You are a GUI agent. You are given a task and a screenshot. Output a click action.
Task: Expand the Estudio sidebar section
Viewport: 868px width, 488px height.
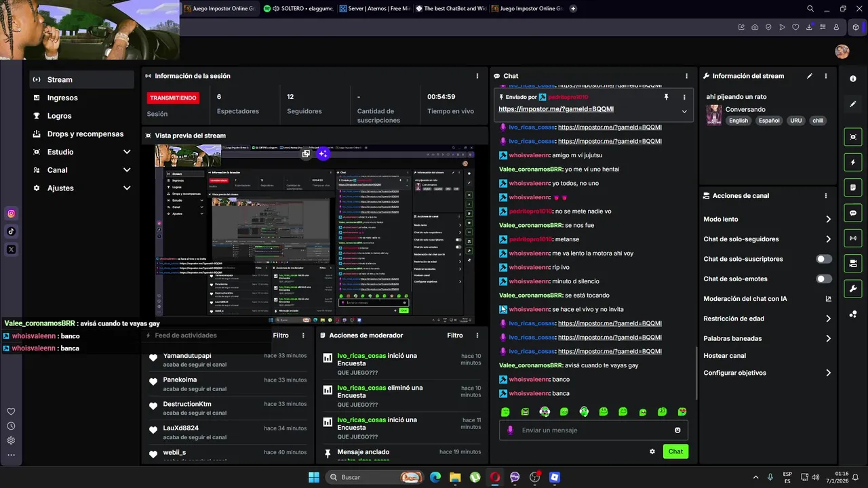tap(127, 152)
